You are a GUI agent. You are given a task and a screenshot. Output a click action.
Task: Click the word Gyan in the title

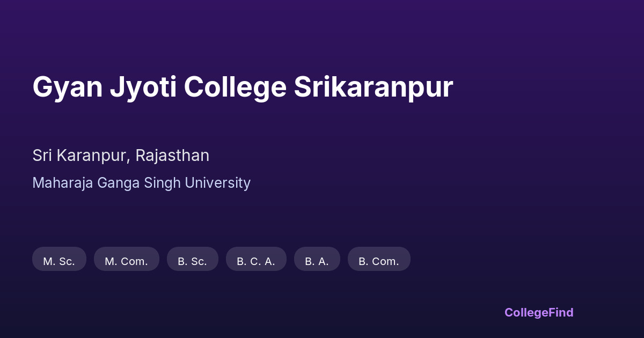coord(67,87)
